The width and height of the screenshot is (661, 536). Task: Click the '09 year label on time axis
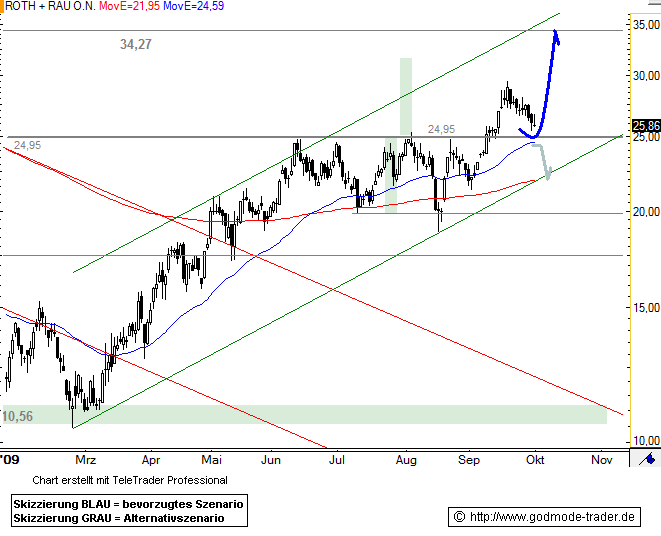(x=10, y=460)
